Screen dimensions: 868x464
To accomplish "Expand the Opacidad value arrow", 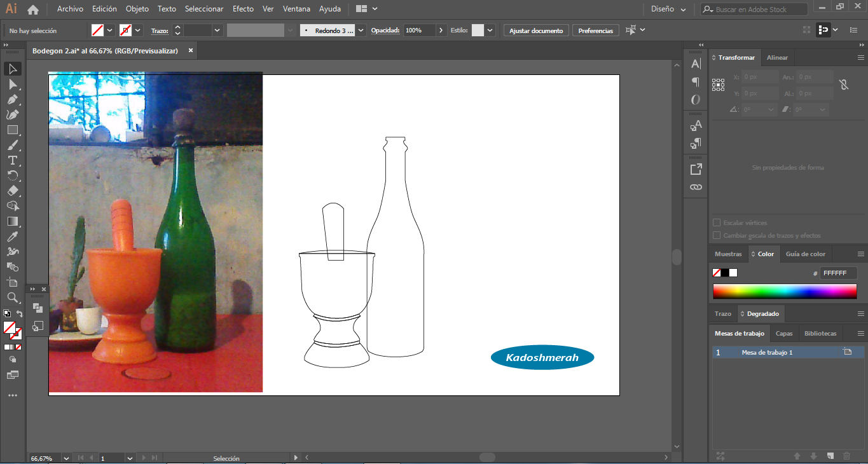I will pyautogui.click(x=442, y=30).
